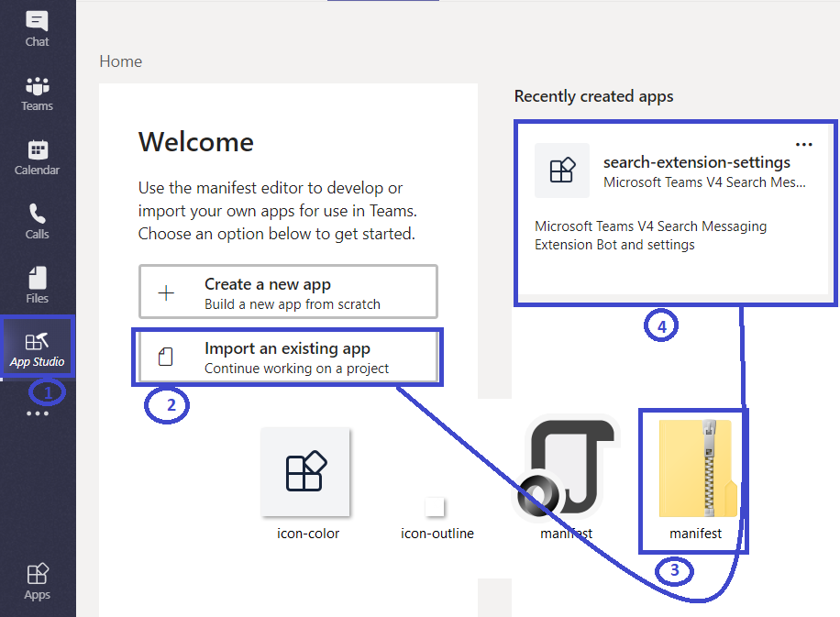
Task: Click the Create a new app button
Action: (288, 292)
